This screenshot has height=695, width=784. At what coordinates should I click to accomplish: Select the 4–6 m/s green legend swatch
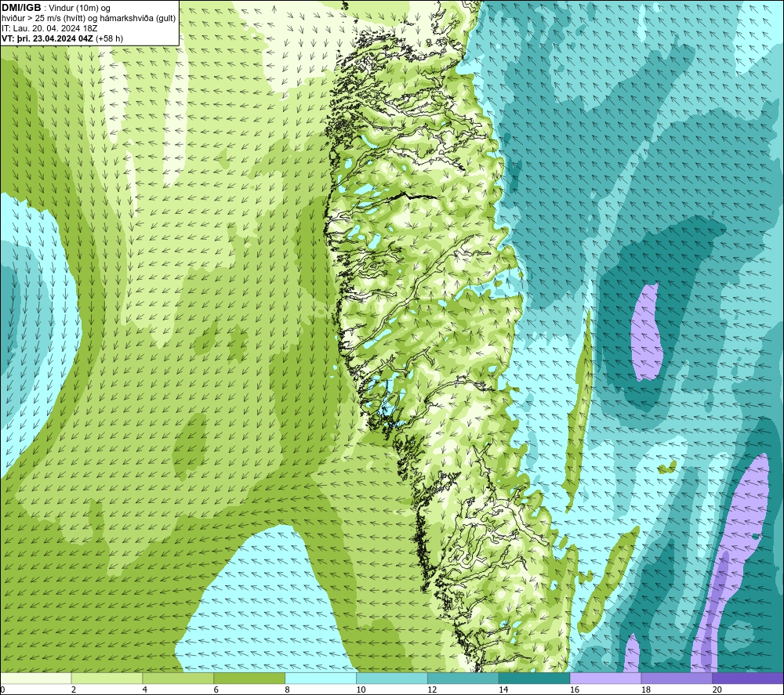point(178,679)
